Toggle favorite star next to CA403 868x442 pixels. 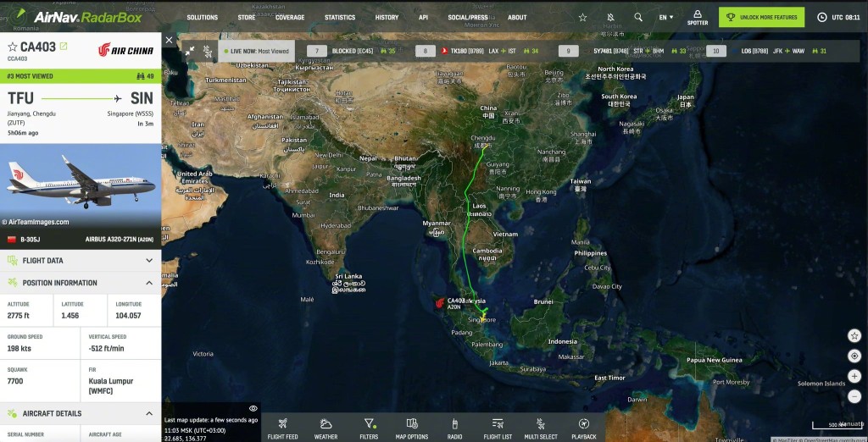click(x=12, y=47)
